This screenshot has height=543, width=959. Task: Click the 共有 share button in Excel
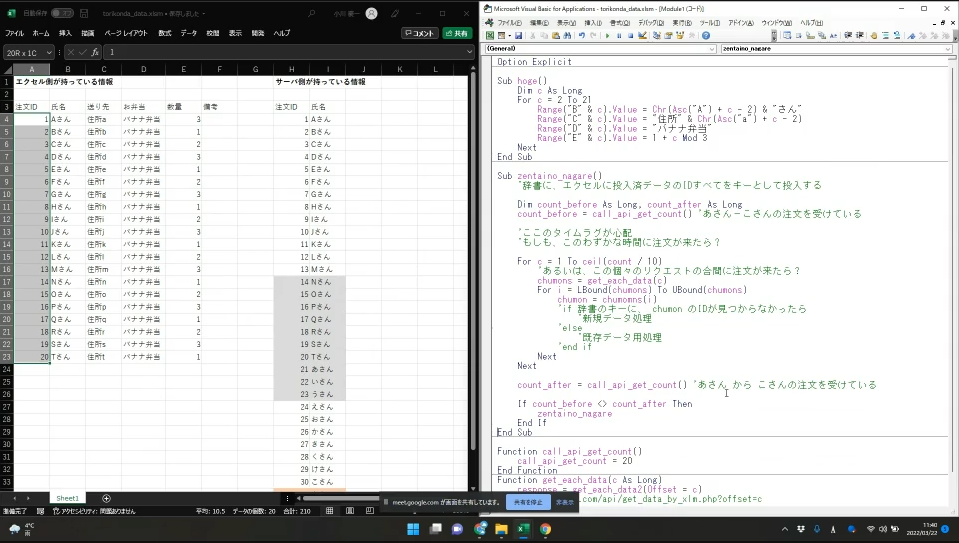(x=456, y=33)
